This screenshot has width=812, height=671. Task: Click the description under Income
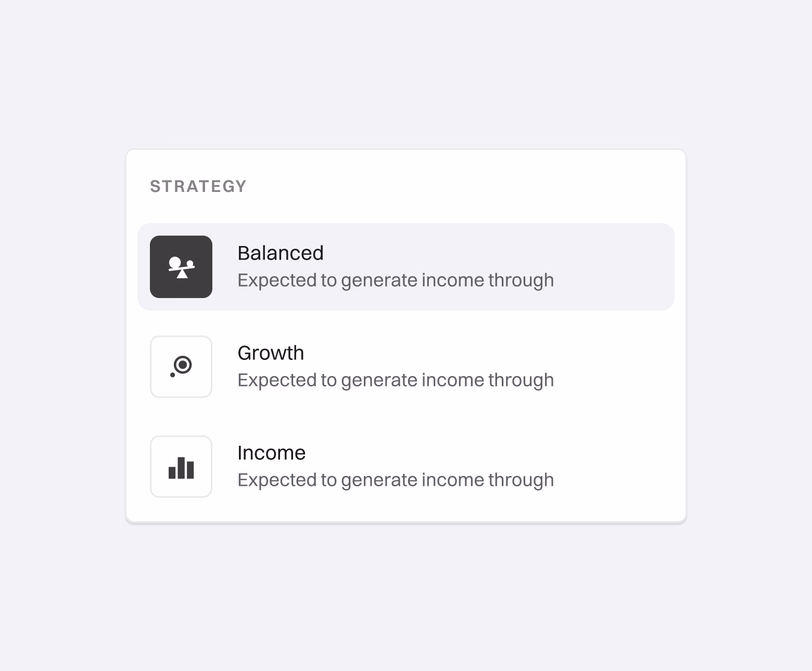[x=396, y=480]
